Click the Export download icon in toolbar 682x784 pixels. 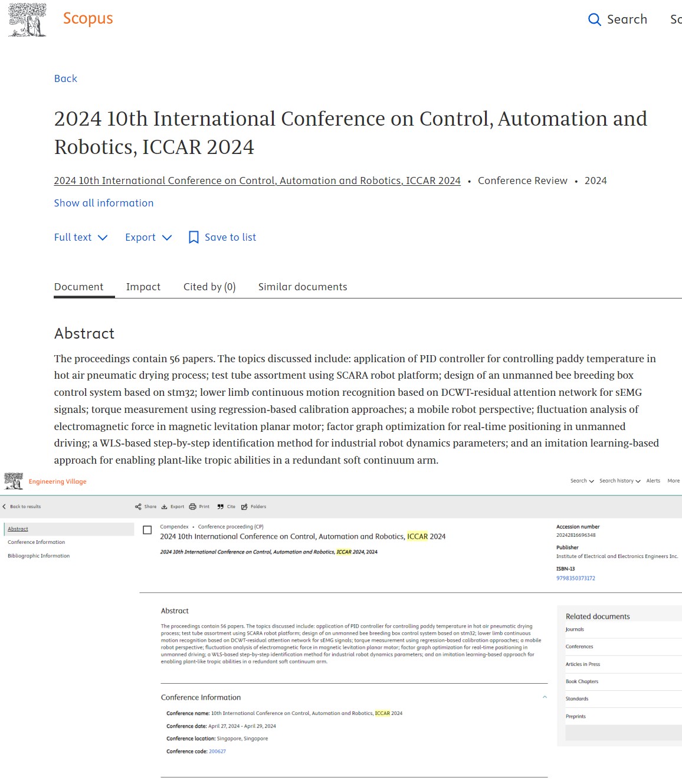165,507
